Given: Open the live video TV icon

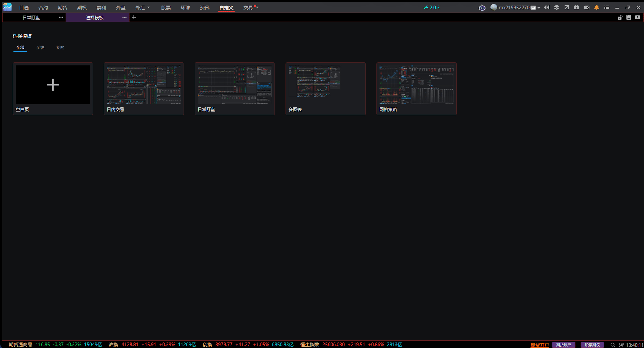Looking at the screenshot, I should coord(577,7).
